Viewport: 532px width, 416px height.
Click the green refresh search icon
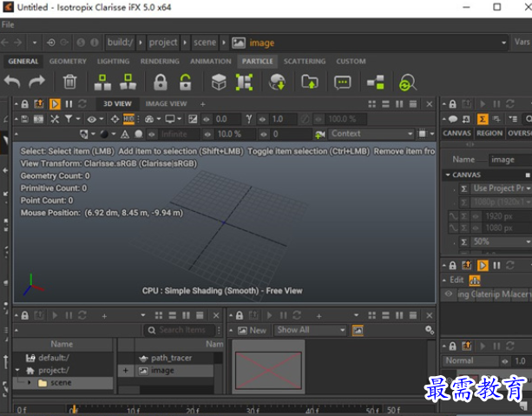(x=408, y=83)
